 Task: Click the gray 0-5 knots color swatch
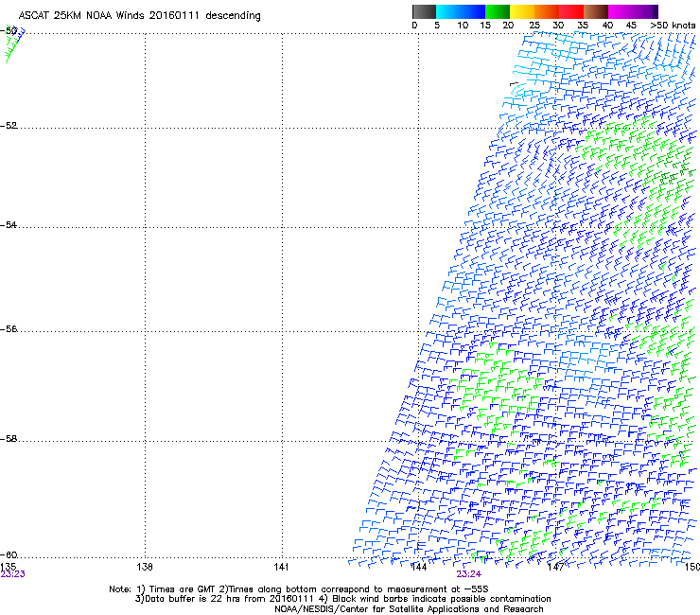[x=424, y=11]
